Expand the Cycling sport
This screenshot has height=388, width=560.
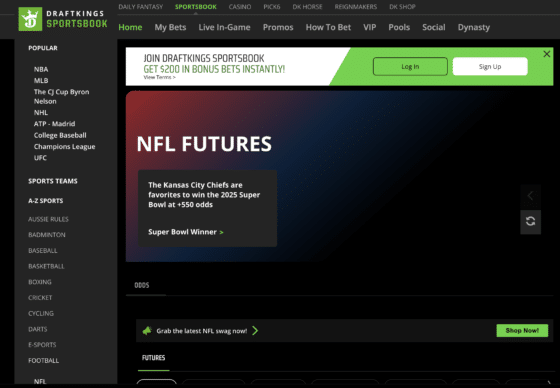pyautogui.click(x=41, y=313)
